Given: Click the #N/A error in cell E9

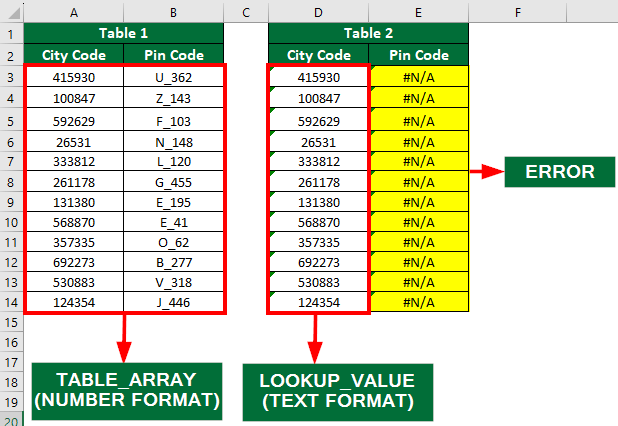Looking at the screenshot, I should pos(419,202).
